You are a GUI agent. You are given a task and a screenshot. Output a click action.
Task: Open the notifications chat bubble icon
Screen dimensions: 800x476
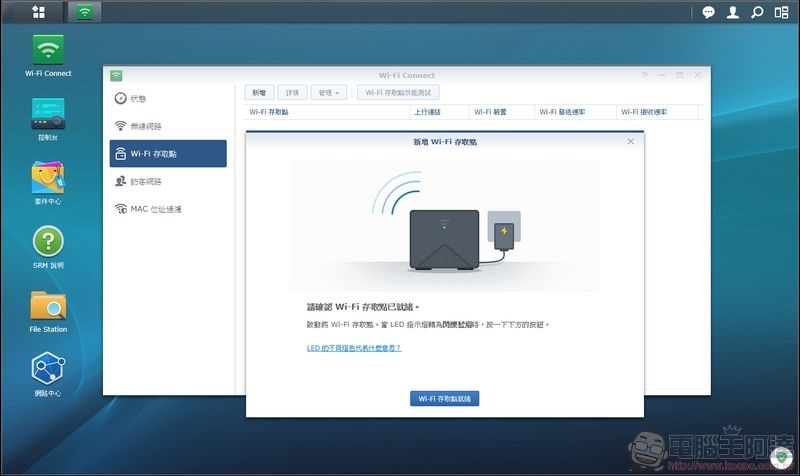(x=708, y=12)
